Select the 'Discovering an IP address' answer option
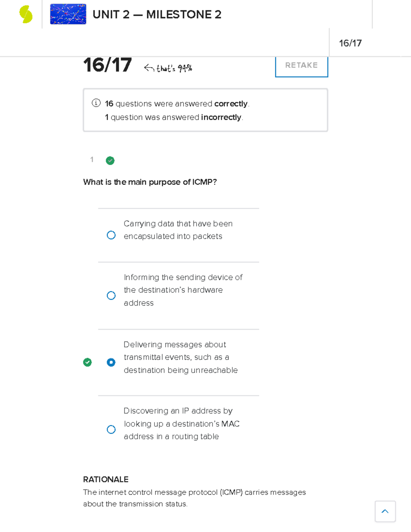Viewport: 411px width, 532px height. [111, 429]
